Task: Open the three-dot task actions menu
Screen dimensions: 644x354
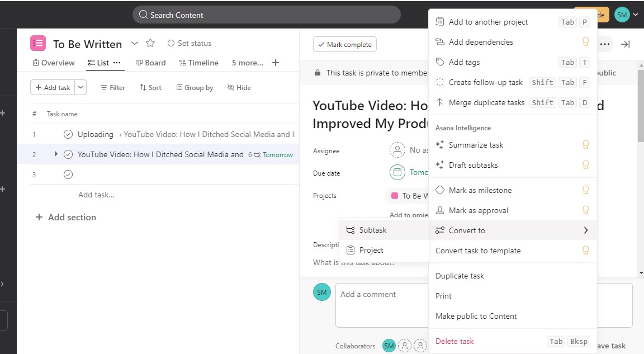Action: pyautogui.click(x=604, y=44)
